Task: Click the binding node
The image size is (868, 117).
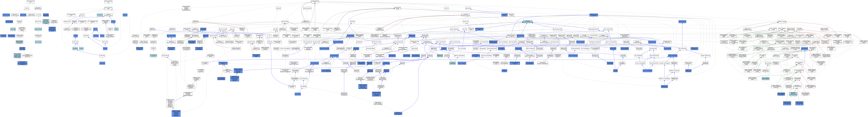Action: point(27,8)
